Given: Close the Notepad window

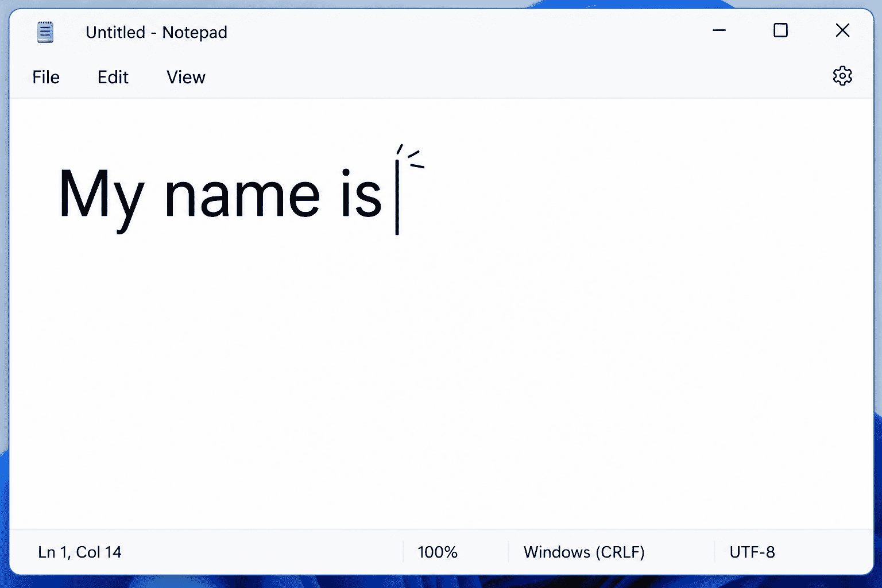Looking at the screenshot, I should [842, 30].
